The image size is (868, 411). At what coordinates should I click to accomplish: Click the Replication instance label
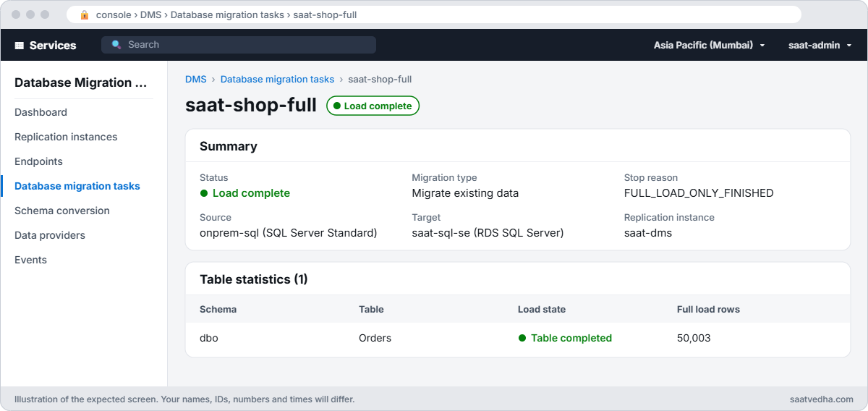pos(669,217)
